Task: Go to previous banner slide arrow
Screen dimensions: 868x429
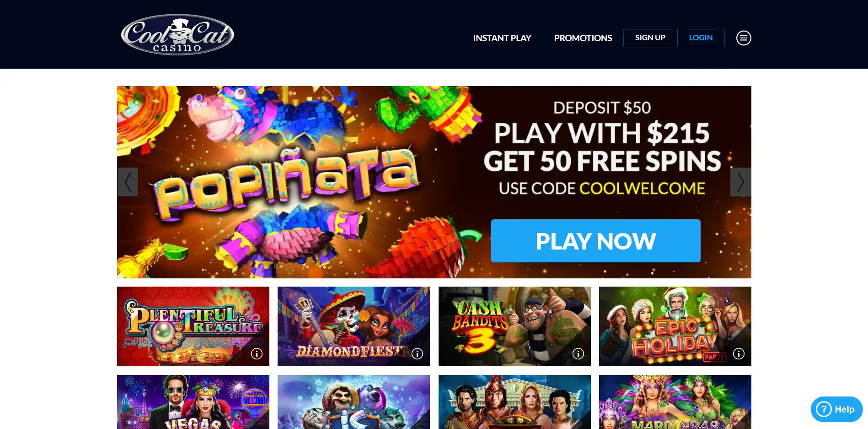Action: [128, 182]
